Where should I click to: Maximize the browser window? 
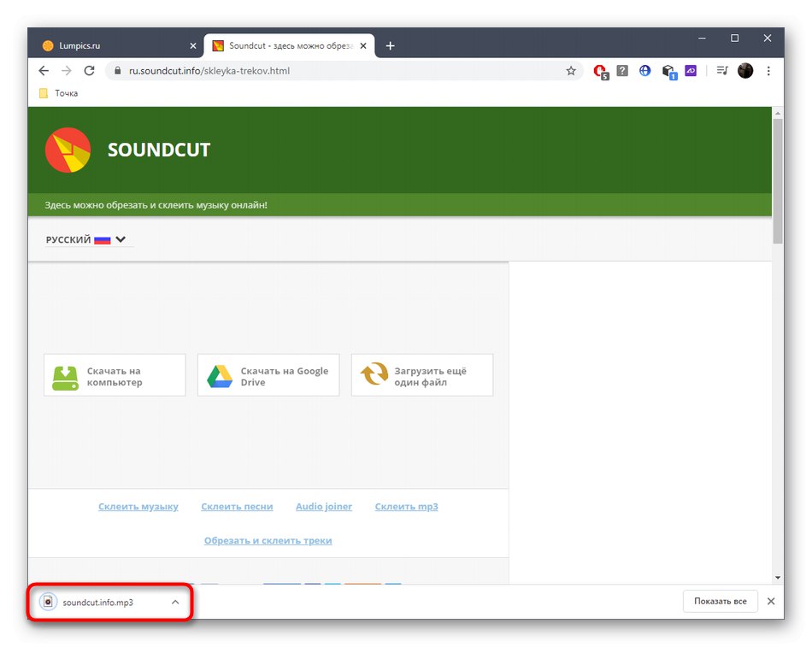[x=734, y=38]
